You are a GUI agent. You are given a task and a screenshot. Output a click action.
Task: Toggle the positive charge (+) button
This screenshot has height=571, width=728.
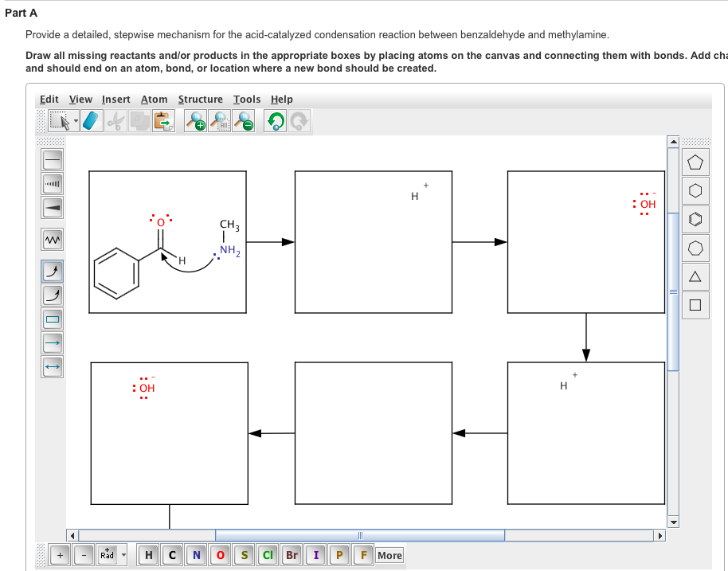pos(60,554)
